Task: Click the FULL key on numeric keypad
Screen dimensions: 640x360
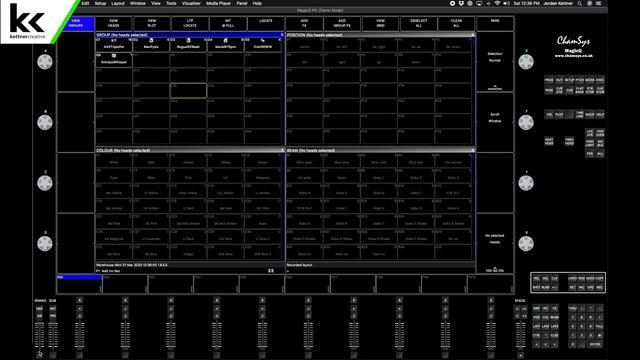Action: (599, 326)
